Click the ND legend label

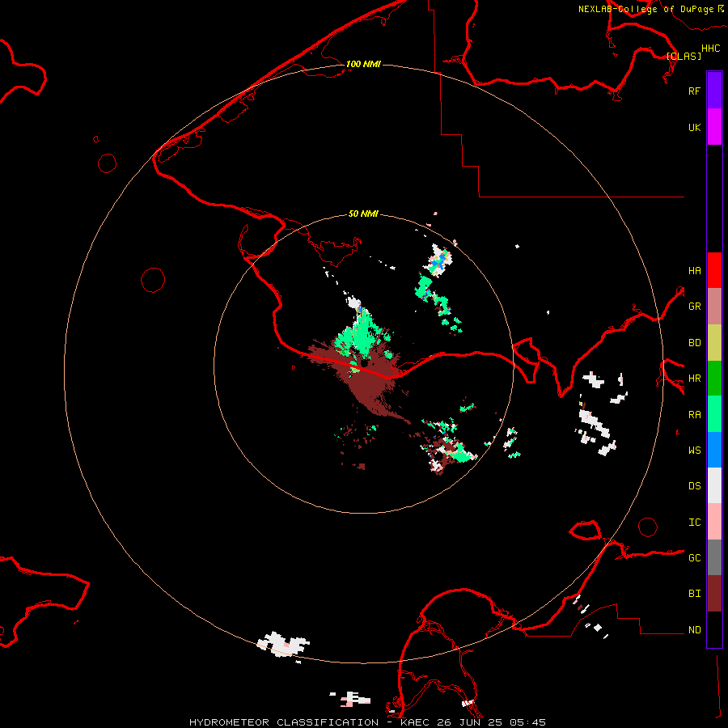694,630
